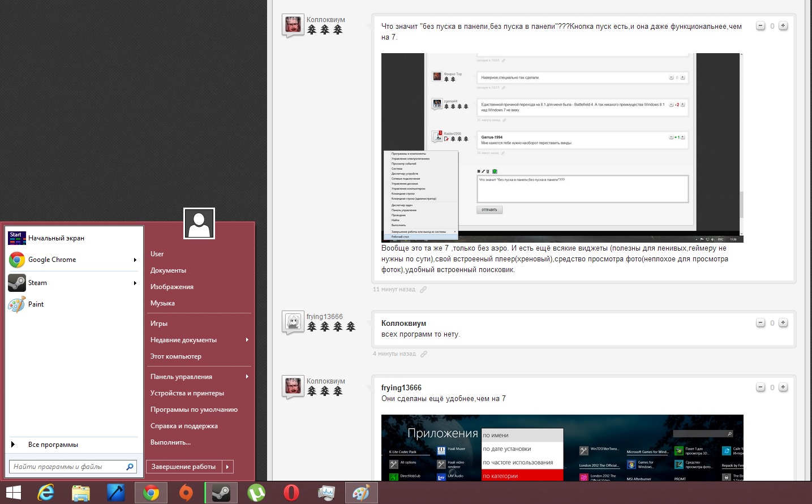Click the user account picture in start menu
The width and height of the screenshot is (812, 504).
coord(199,223)
